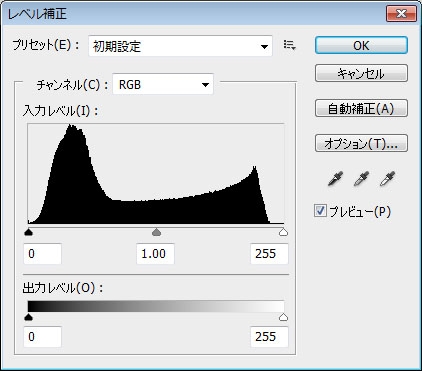Open オプション(T)... settings
This screenshot has width=422, height=371.
[x=361, y=143]
